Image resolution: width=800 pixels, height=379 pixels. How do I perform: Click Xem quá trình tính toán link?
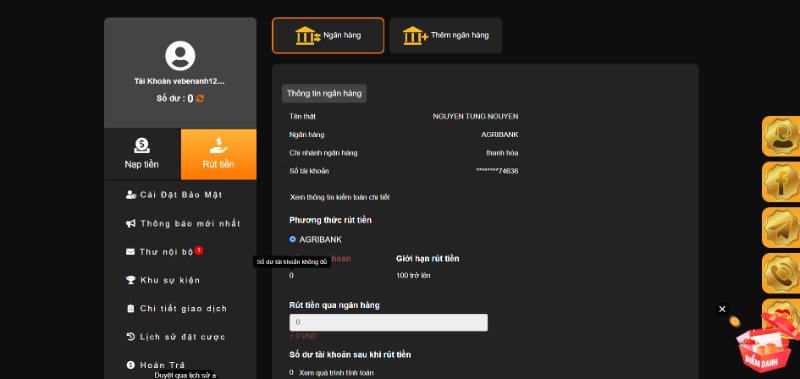click(x=336, y=373)
